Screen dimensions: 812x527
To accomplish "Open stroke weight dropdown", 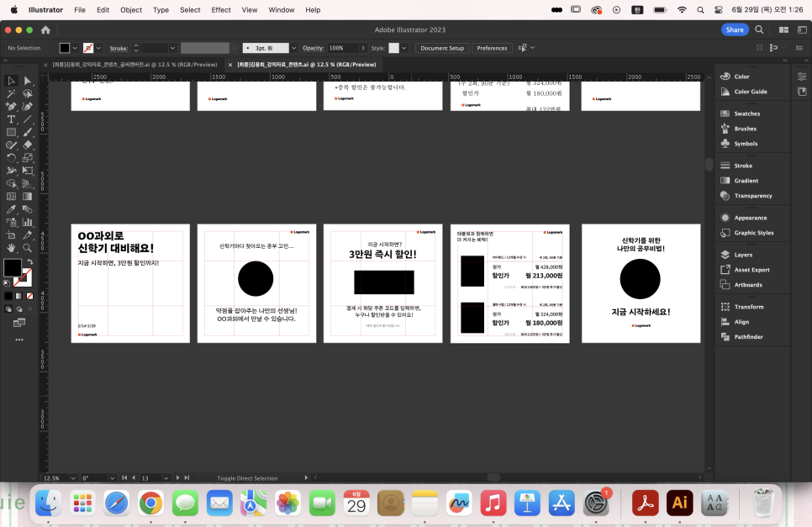I will (172, 48).
